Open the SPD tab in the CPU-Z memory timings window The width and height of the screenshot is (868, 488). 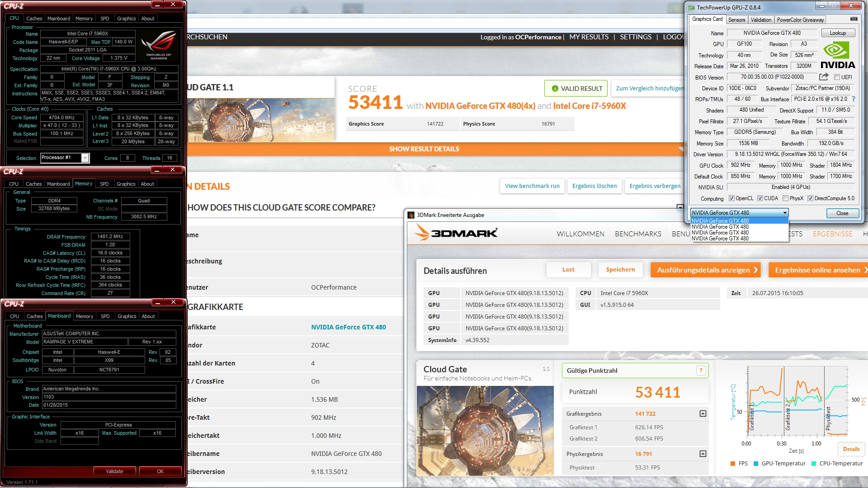click(104, 184)
